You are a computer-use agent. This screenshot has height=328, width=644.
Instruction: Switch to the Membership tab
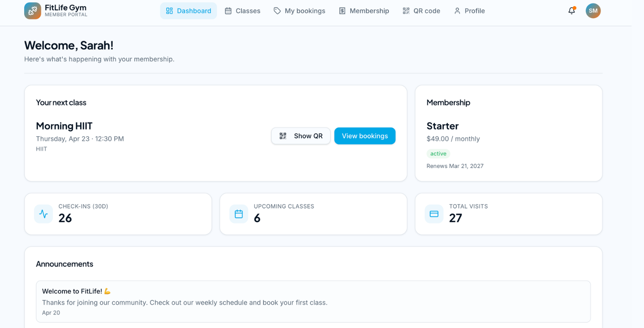pos(364,11)
